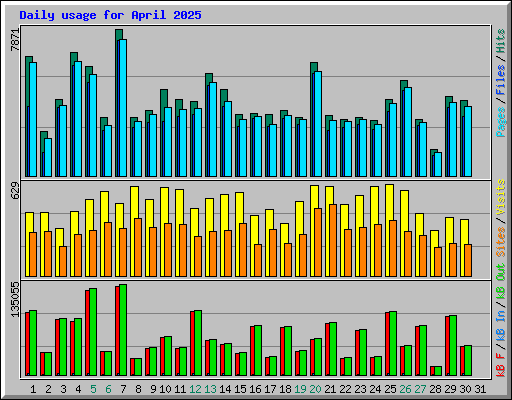Click the orange sites bar for day 3
This screenshot has width=512, height=400.
[63, 262]
